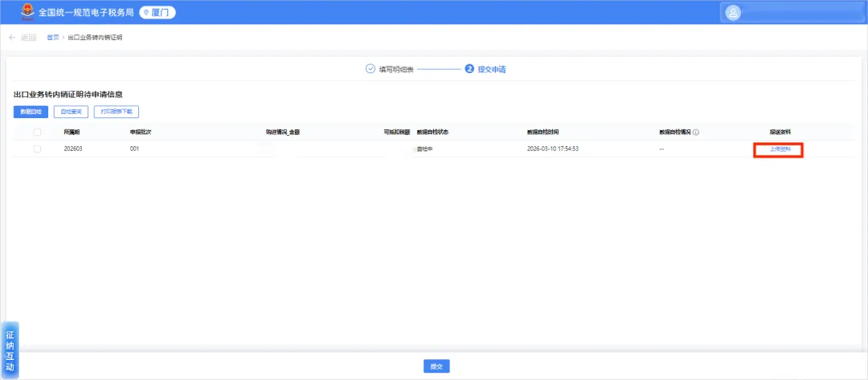This screenshot has height=380, width=868.
Task: Click the 自检中 status cell
Action: click(x=424, y=149)
